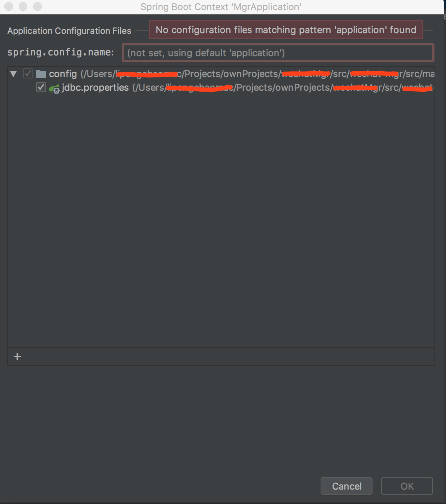The width and height of the screenshot is (446, 504).
Task: Collapse the config folder tree node
Action: 13,73
